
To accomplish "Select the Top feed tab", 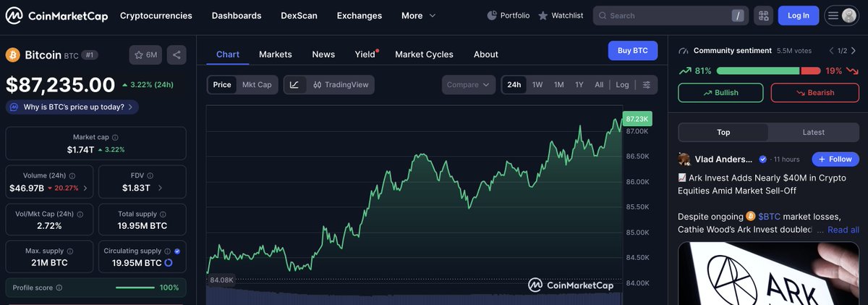I will click(x=723, y=132).
